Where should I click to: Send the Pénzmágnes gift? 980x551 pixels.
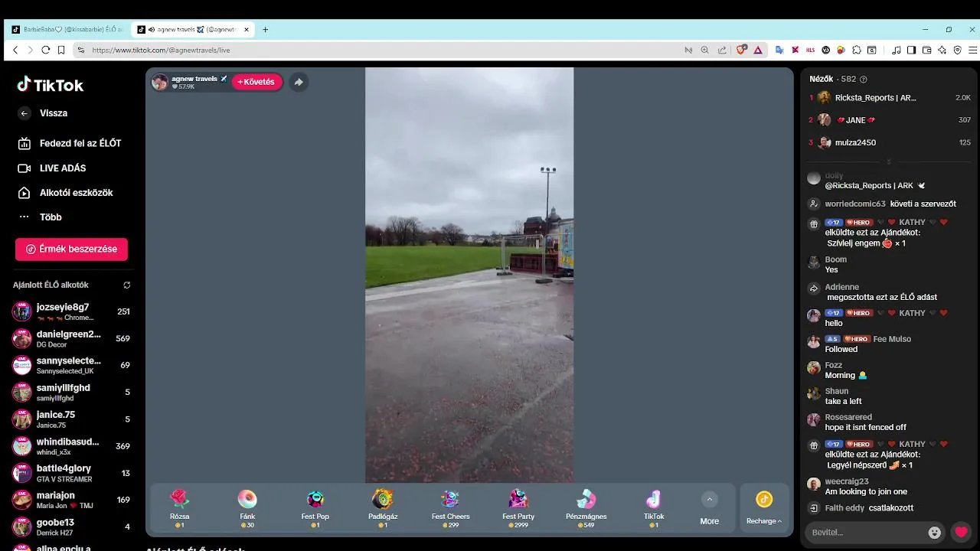click(x=586, y=508)
